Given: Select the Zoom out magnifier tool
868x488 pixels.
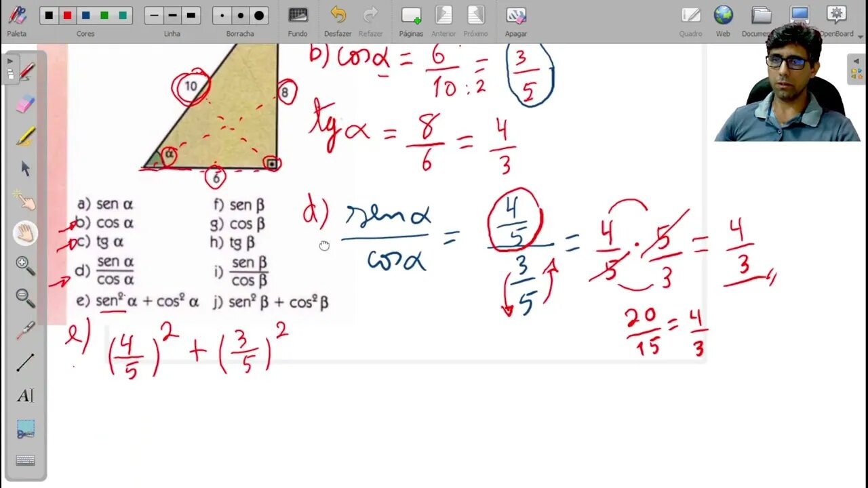Looking at the screenshot, I should (x=25, y=298).
